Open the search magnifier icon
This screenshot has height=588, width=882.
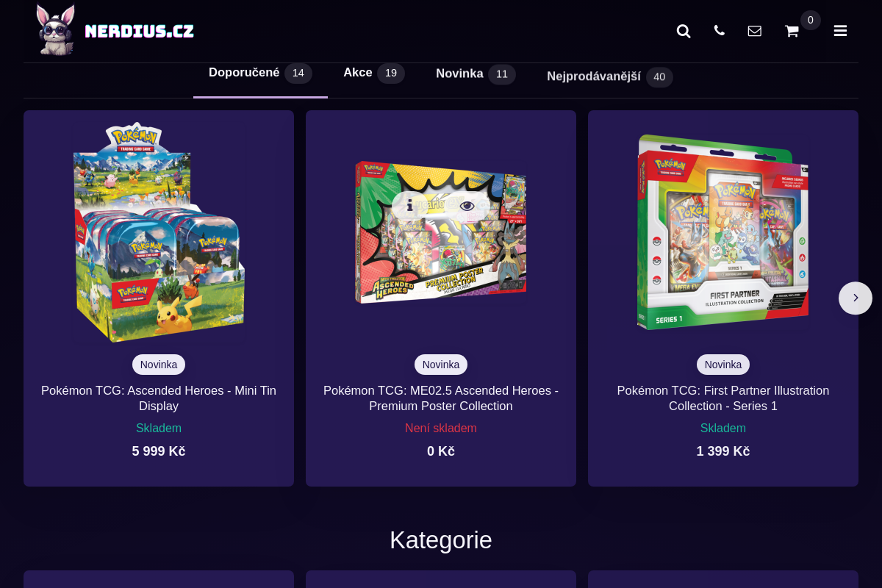click(x=684, y=31)
